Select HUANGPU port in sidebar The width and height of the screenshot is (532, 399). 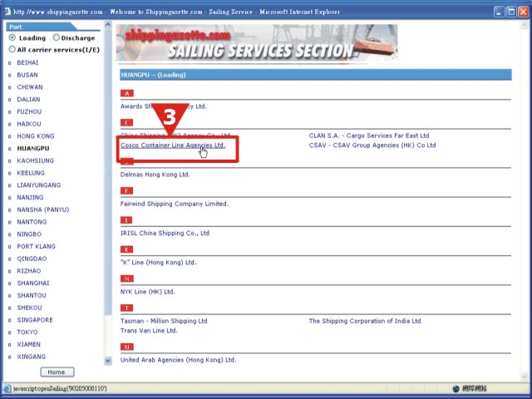coord(33,148)
